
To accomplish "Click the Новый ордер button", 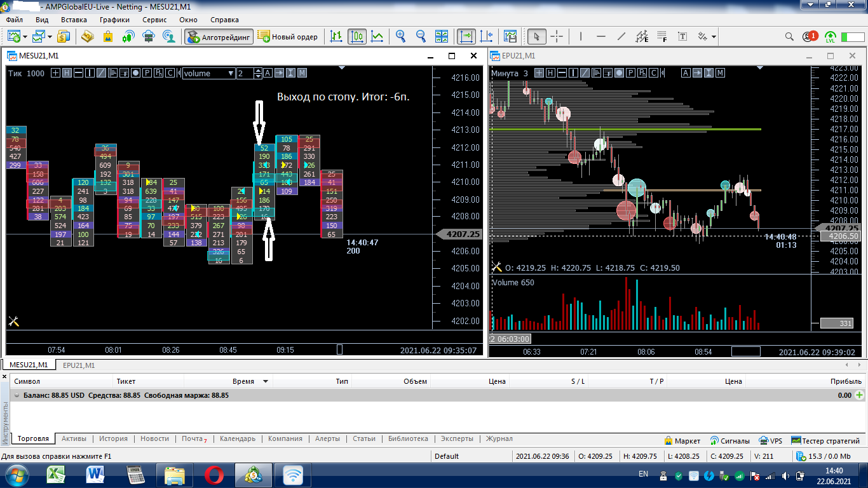I will tap(288, 36).
